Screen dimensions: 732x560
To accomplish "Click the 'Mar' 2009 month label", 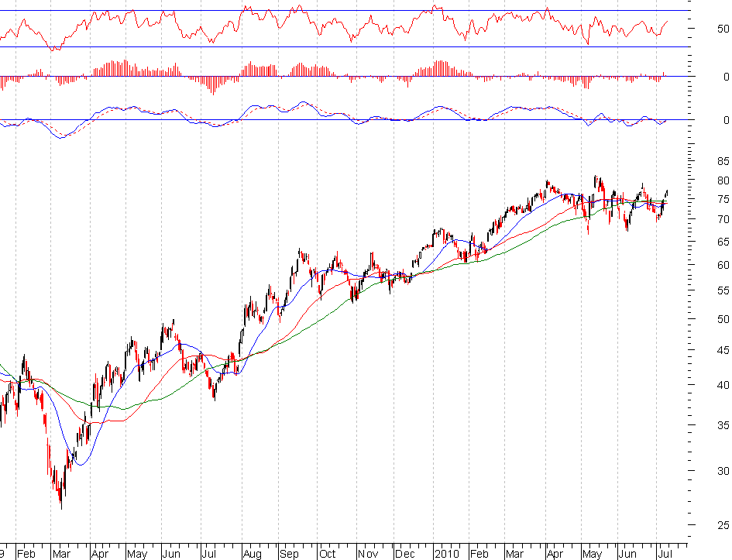I will pos(62,554).
